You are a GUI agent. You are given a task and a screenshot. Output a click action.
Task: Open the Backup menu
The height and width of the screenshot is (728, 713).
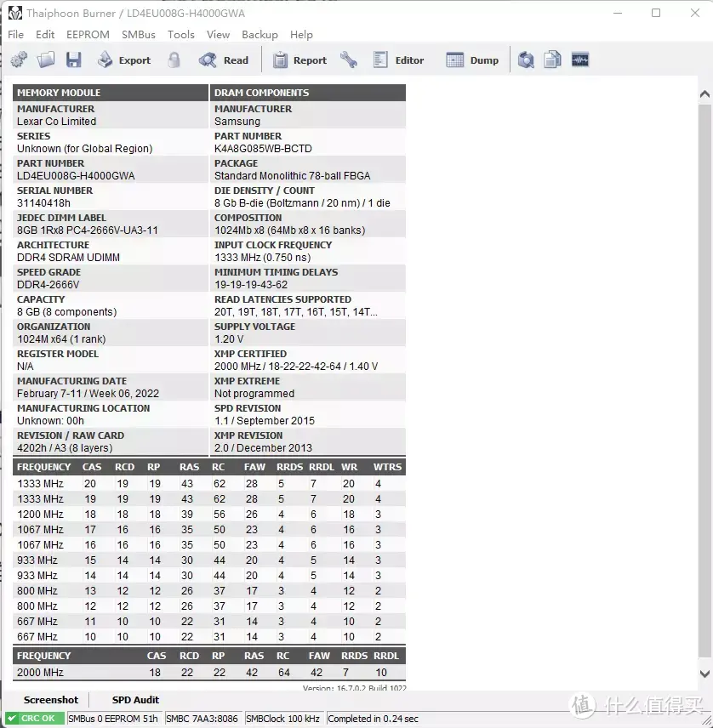point(260,35)
